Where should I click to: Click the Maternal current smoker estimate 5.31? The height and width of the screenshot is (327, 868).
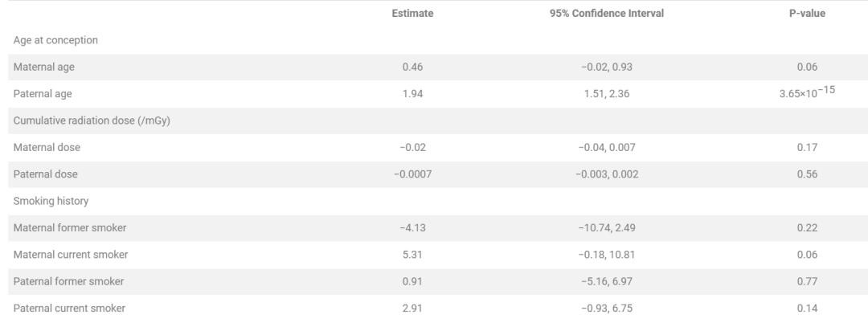click(412, 255)
